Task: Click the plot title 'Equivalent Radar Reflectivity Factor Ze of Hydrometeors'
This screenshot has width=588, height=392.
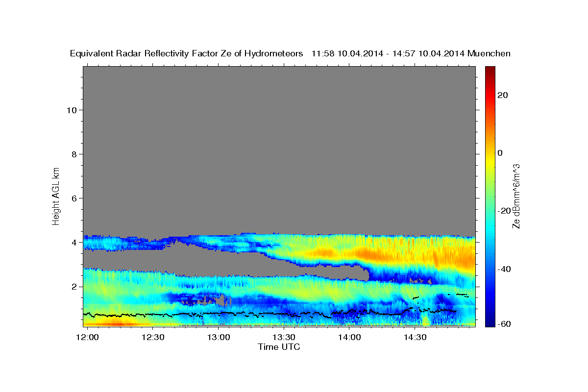Action: 186,54
